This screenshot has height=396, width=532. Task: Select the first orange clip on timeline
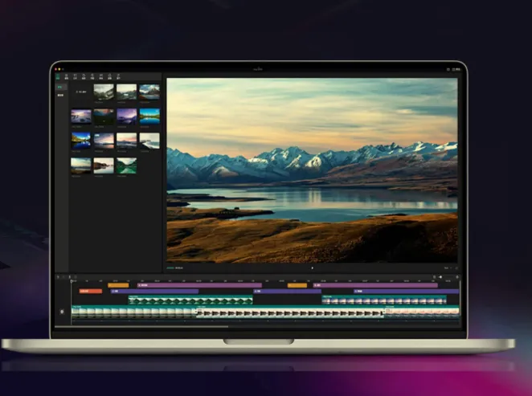(x=118, y=285)
